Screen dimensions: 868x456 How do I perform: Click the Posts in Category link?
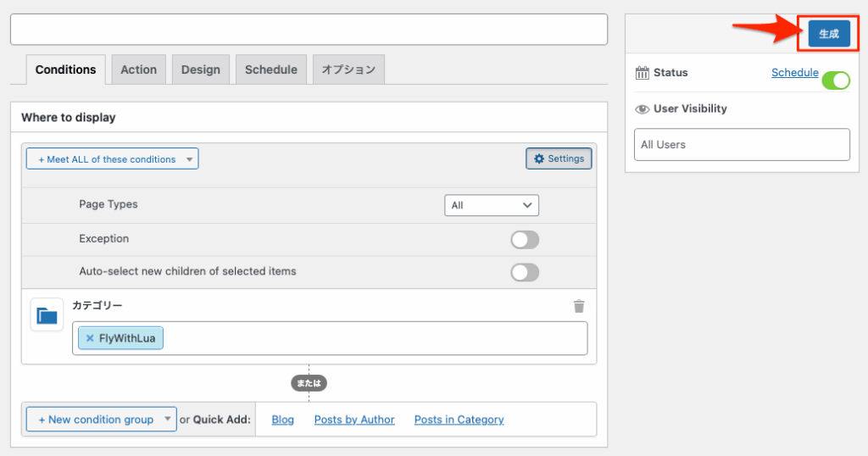click(x=459, y=420)
